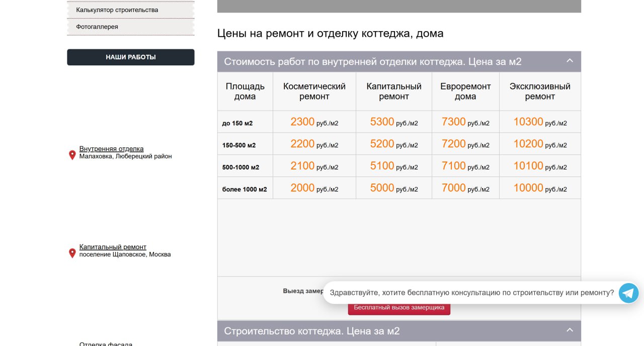
Task: Click the red Бесплатный вызов замерщика button
Action: click(399, 308)
